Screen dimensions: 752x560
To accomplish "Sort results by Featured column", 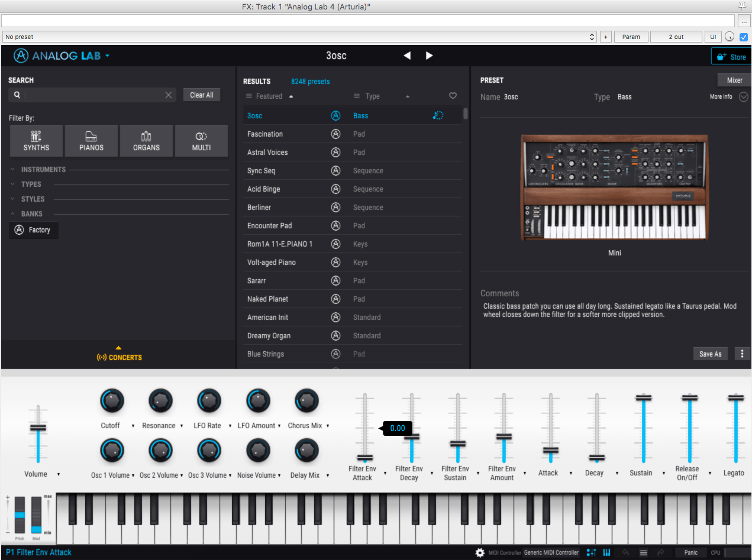I will pos(269,96).
